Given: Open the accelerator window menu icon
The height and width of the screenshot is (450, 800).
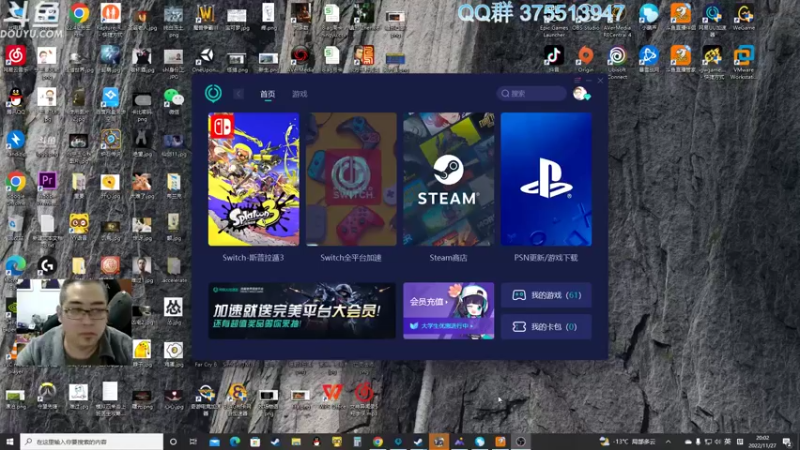Looking at the screenshot, I should (x=577, y=81).
